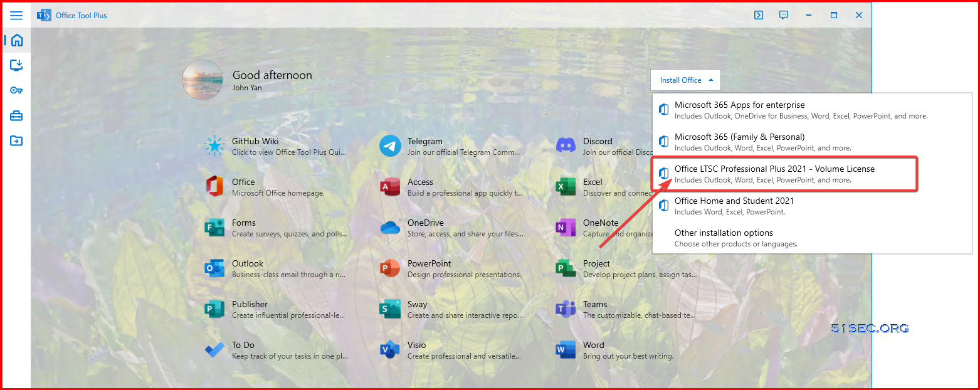Choose Microsoft 365 Apps for enterprise
The height and width of the screenshot is (390, 980).
(x=812, y=110)
